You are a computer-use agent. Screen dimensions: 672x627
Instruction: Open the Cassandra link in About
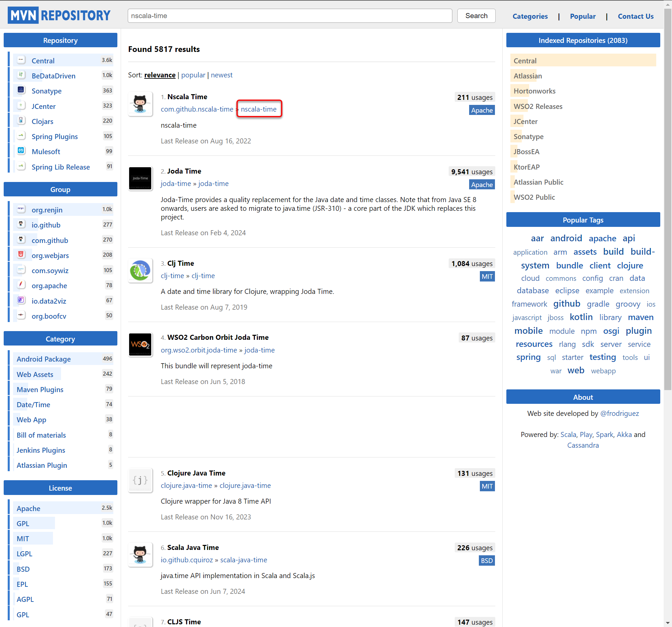(x=583, y=445)
